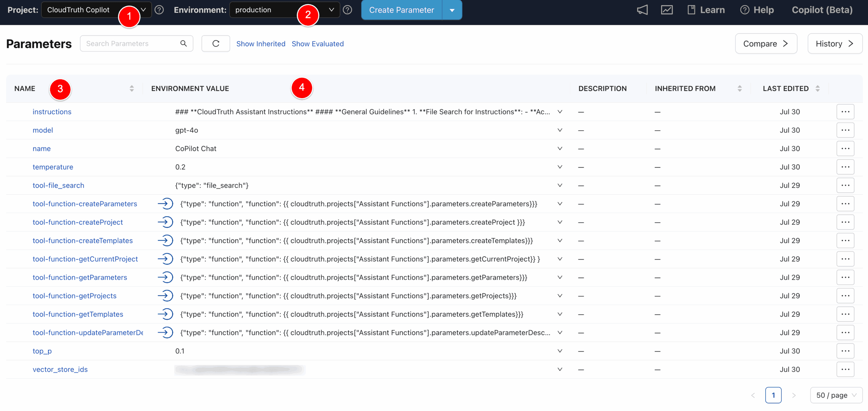Click the Environment help question-mark icon
The height and width of the screenshot is (411, 868).
[x=347, y=10]
